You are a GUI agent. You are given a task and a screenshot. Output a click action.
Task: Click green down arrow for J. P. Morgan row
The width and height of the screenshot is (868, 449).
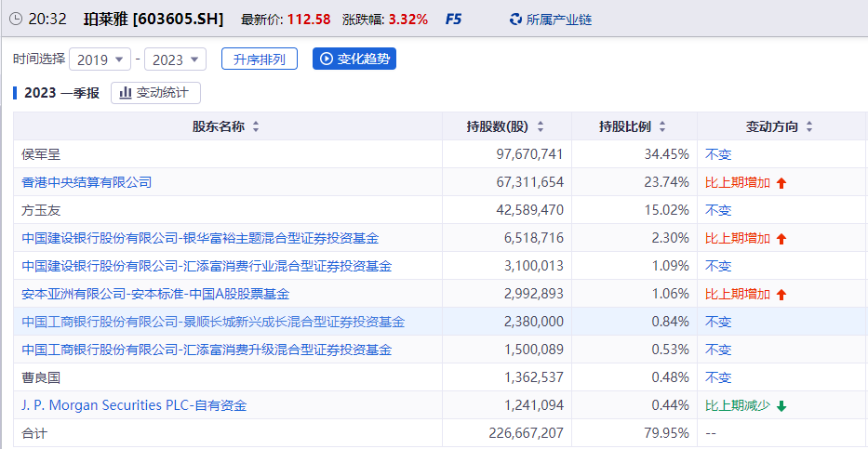tap(781, 406)
